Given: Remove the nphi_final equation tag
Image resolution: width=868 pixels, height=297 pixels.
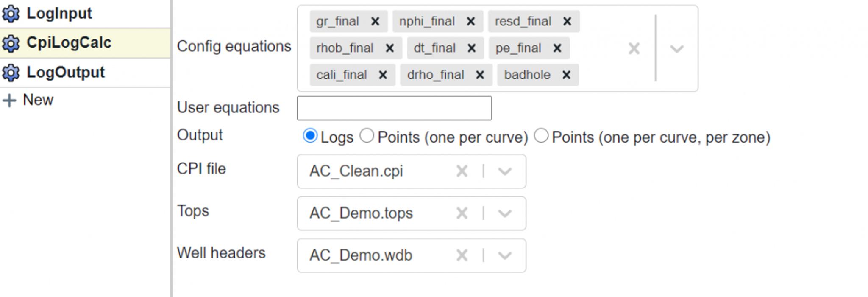Looking at the screenshot, I should click(x=470, y=22).
